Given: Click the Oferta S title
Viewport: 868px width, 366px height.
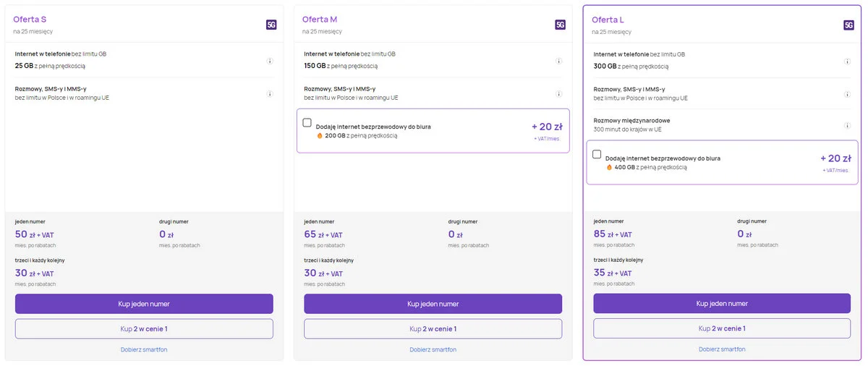Looking at the screenshot, I should [30, 19].
